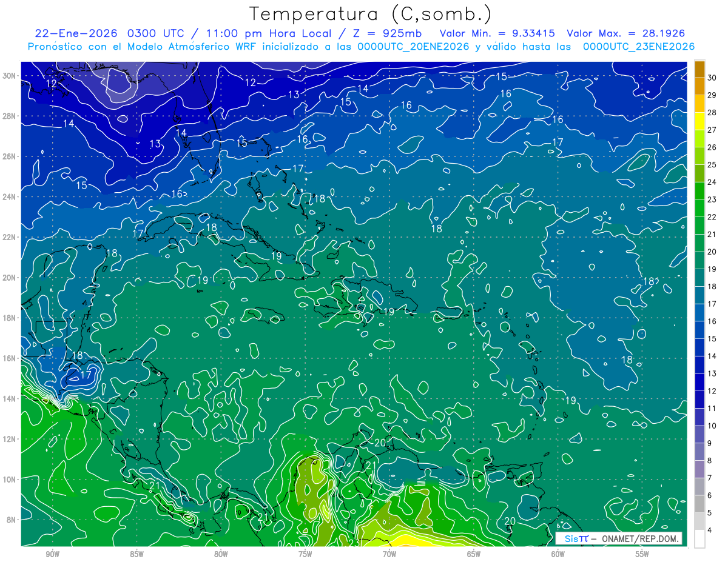Screen dimensions: 728x562
Task: Click the 'ONAMET/REP.DOM.' credit label
Action: (x=641, y=539)
